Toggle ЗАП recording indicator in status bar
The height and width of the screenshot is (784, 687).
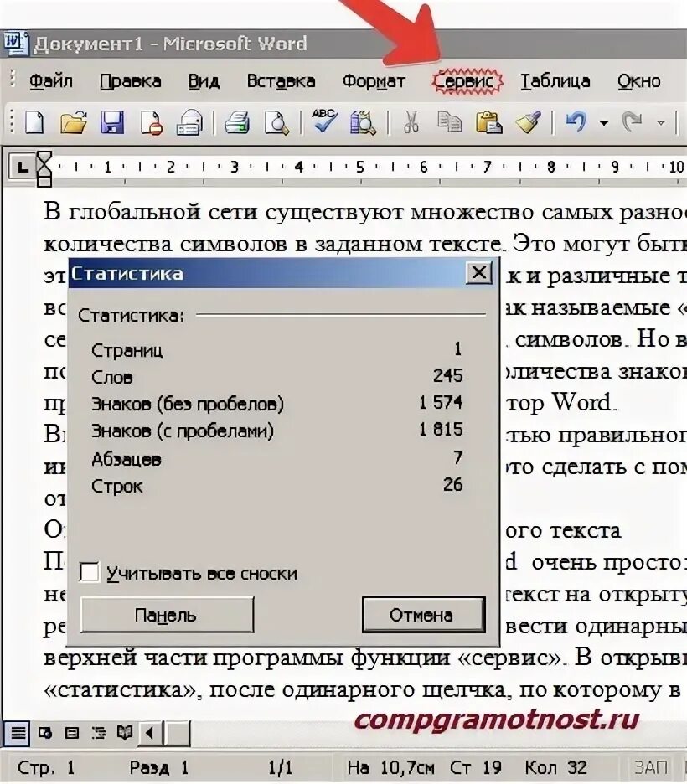[x=650, y=767]
